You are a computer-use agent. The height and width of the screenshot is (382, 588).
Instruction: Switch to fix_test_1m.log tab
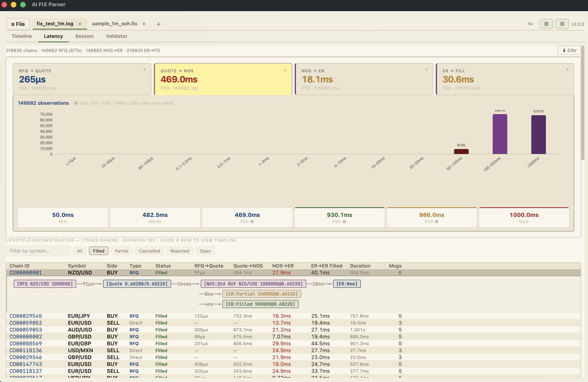(55, 24)
